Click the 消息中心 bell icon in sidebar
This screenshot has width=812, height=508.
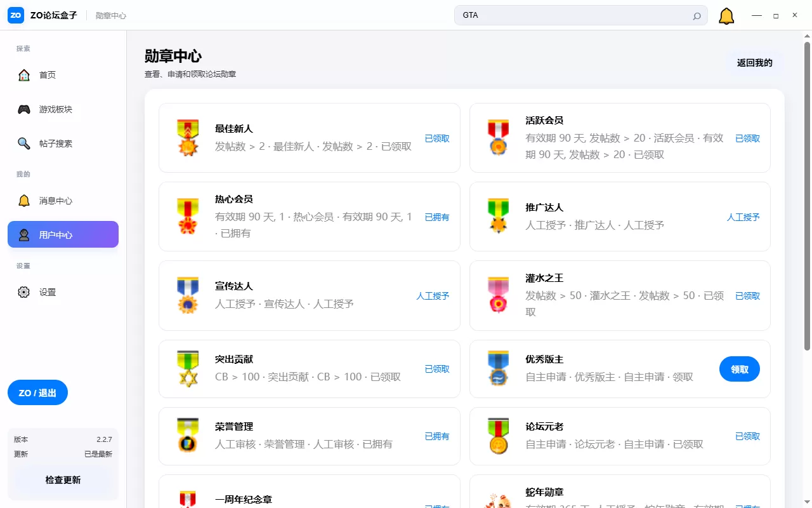tap(24, 201)
